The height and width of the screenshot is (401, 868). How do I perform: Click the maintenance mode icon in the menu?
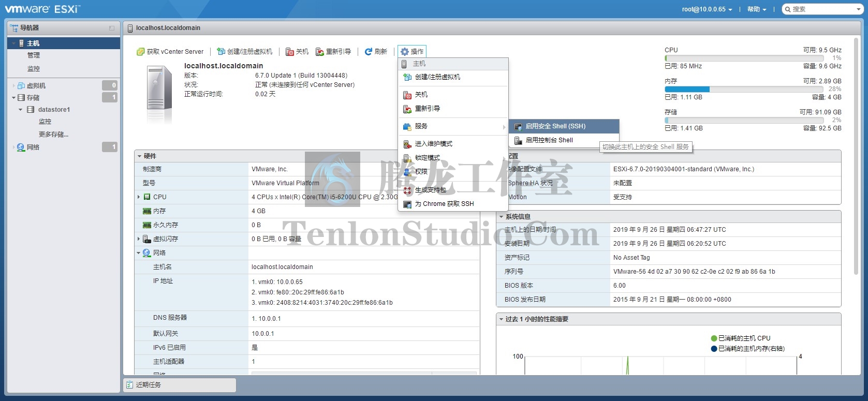point(407,144)
